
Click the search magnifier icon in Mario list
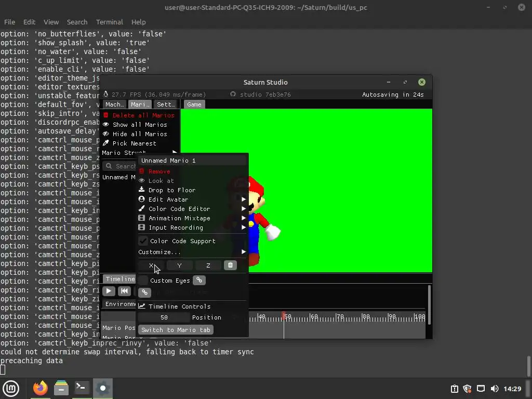pos(109,166)
